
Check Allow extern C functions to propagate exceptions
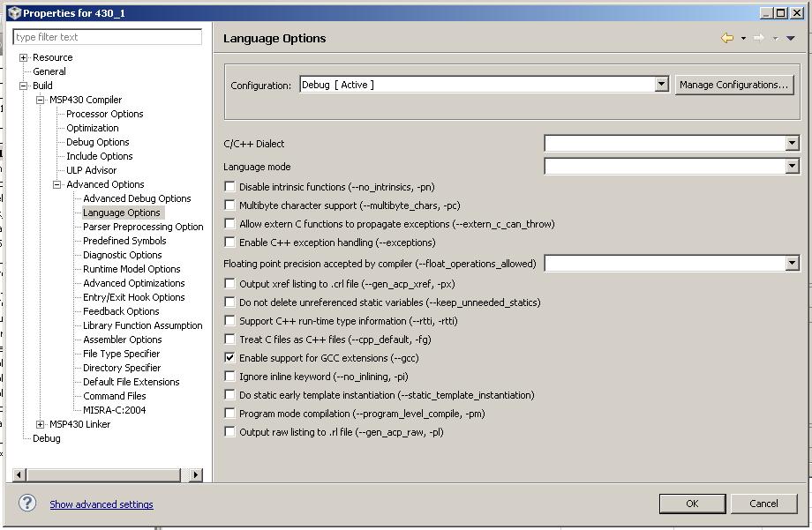[229, 224]
